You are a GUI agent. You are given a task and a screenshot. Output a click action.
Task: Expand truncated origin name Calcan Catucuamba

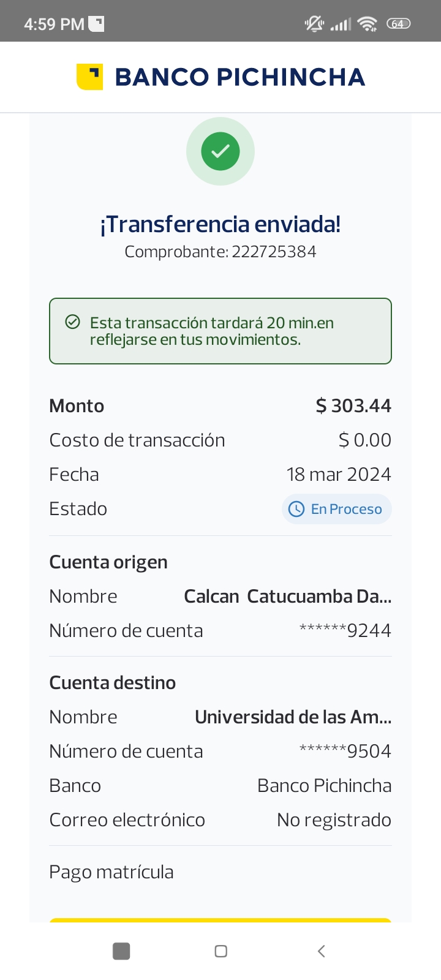click(288, 597)
